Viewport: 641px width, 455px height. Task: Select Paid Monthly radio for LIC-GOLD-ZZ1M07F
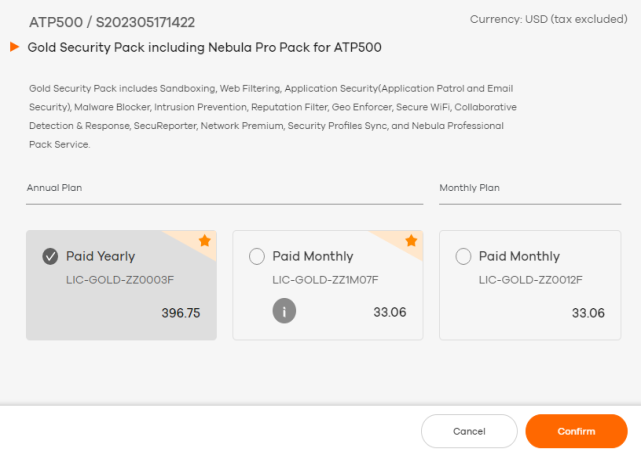tap(257, 256)
